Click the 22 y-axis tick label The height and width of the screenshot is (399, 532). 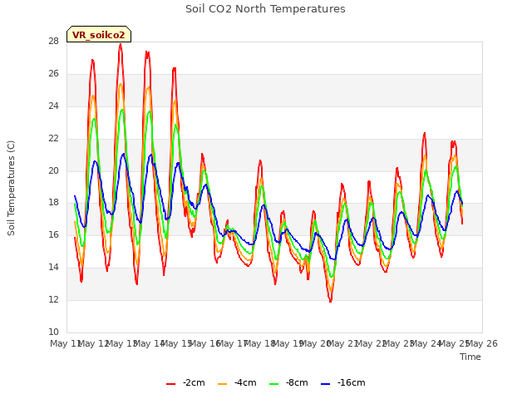53,139
